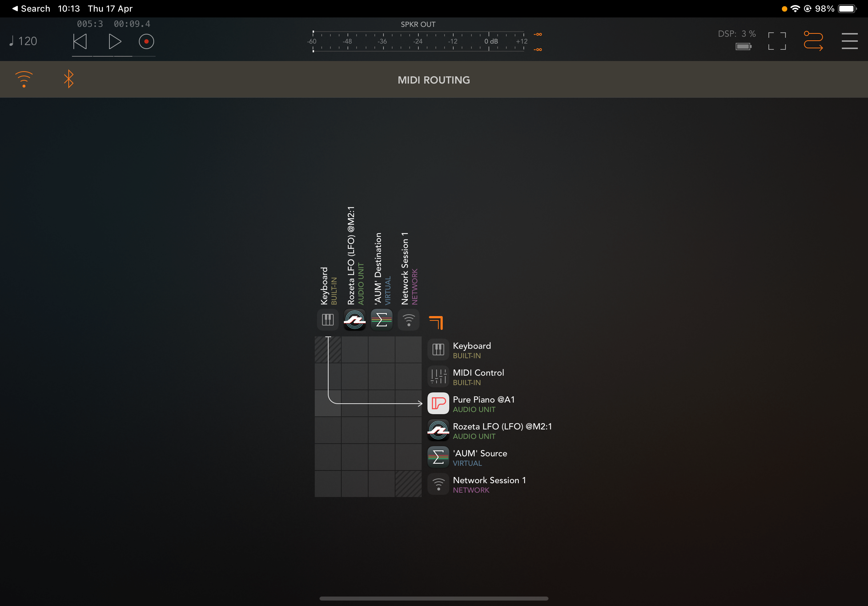The width and height of the screenshot is (868, 606).
Task: Tap the WiFi network MIDI icon
Action: tap(24, 79)
